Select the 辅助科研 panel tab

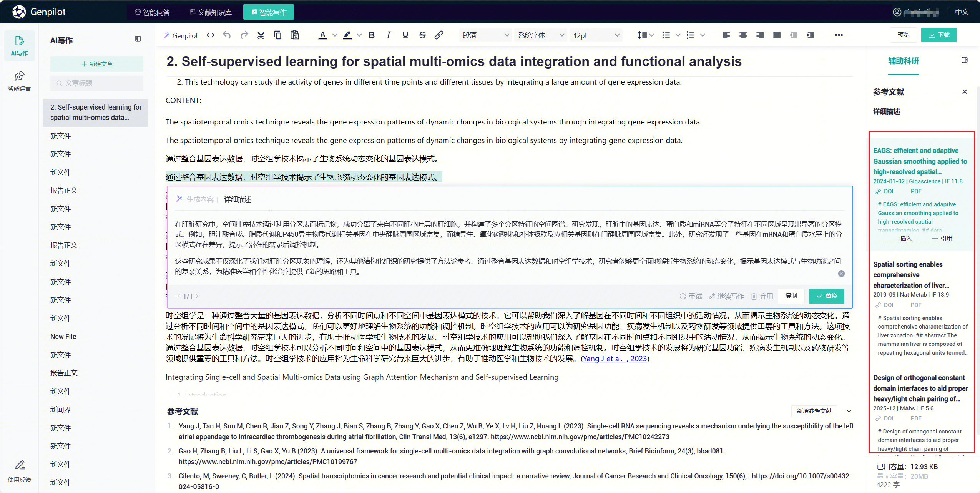coord(904,61)
